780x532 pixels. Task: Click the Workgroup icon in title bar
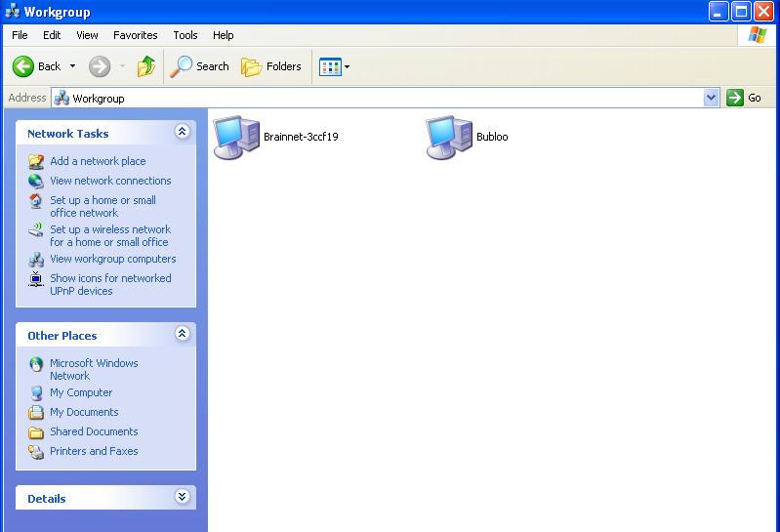click(13, 11)
